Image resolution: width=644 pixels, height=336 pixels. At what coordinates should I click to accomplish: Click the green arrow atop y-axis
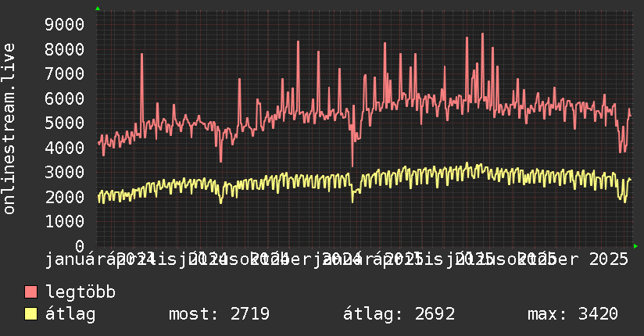(x=98, y=9)
